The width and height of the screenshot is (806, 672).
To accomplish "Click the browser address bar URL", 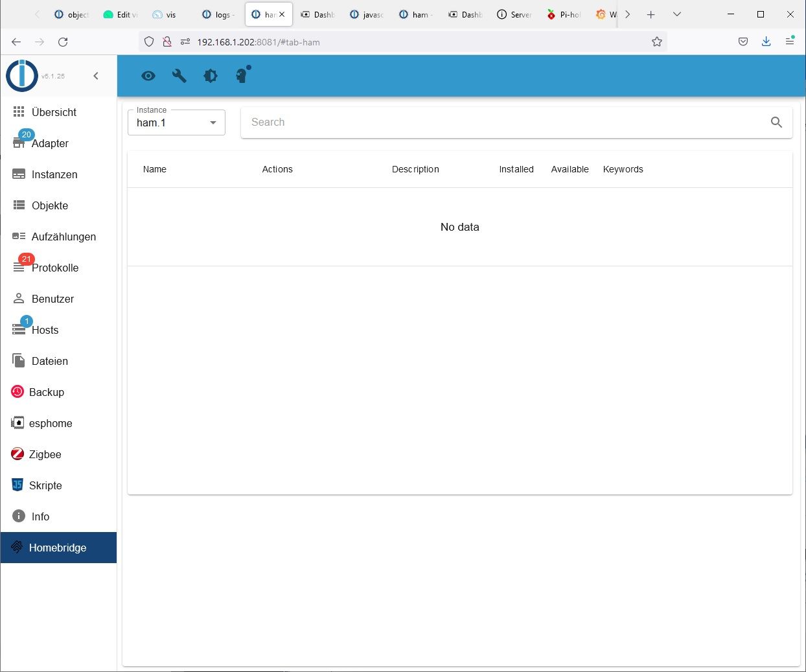I will point(259,42).
